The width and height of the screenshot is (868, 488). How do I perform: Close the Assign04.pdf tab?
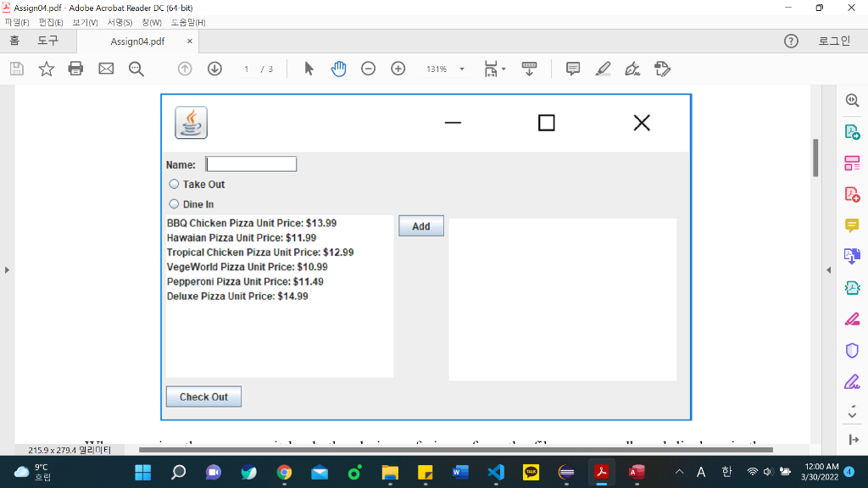coord(190,42)
